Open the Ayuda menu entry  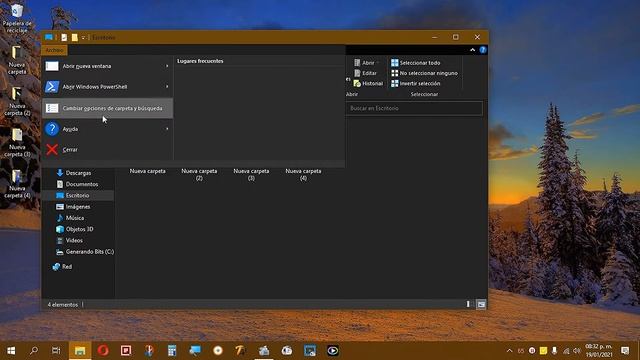[107, 129]
